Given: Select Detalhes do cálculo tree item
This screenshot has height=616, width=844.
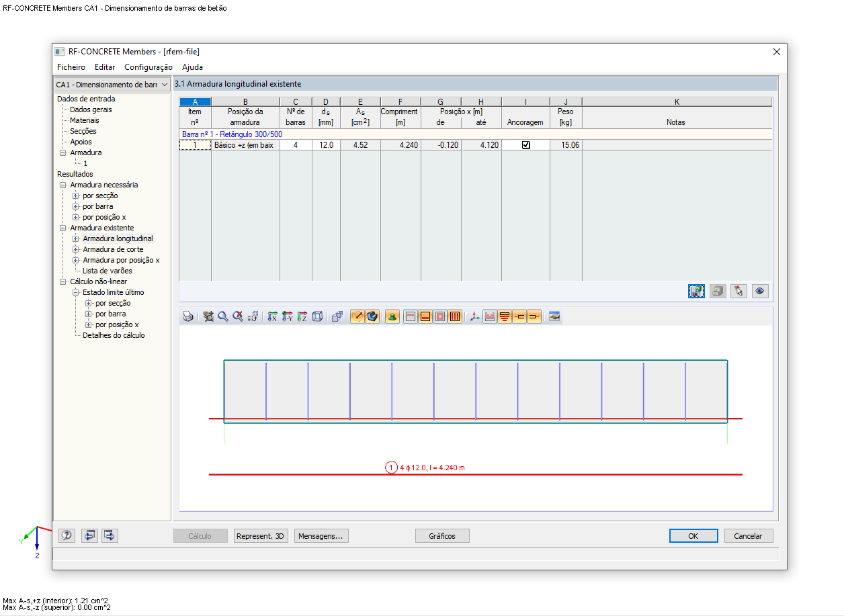Looking at the screenshot, I should coord(114,335).
